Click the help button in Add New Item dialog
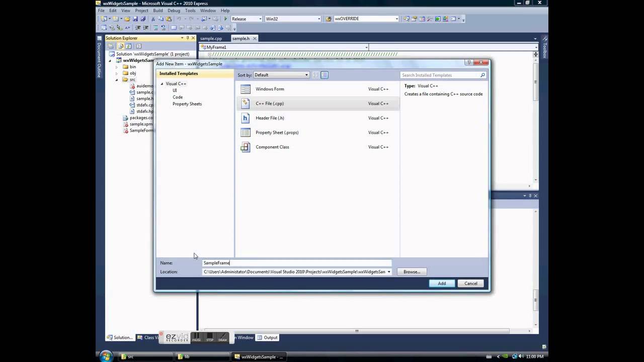Viewport: 644px width, 362px height. click(x=469, y=63)
